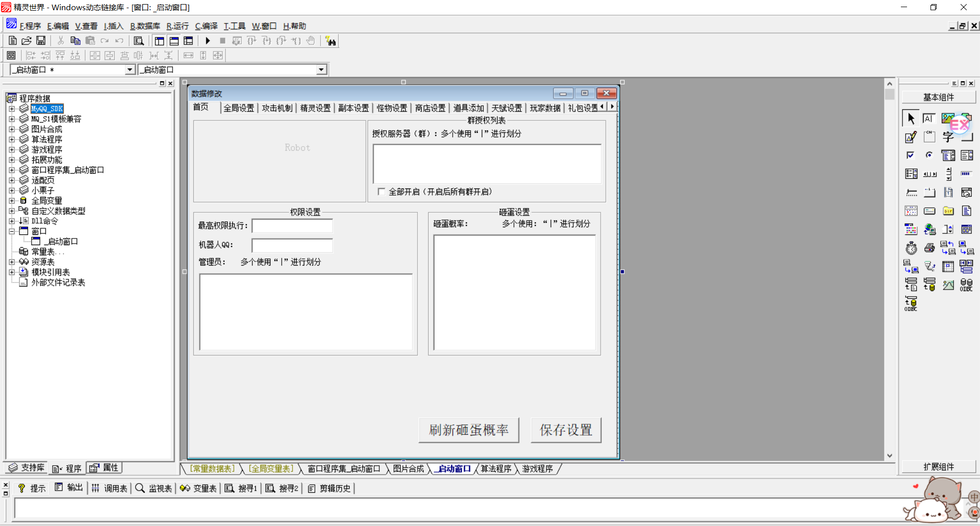
Task: Select the radio button component in toolbox
Action: click(x=929, y=155)
